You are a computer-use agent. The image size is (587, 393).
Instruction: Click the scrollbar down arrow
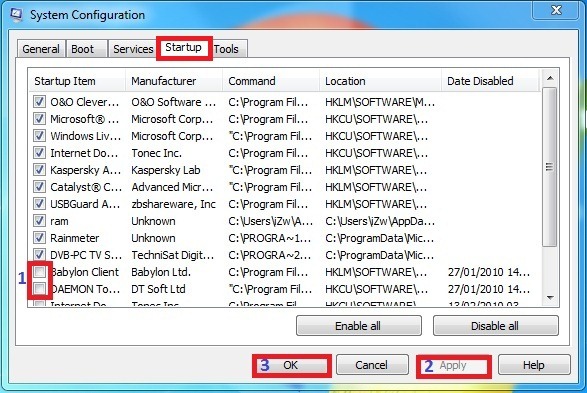pyautogui.click(x=550, y=298)
